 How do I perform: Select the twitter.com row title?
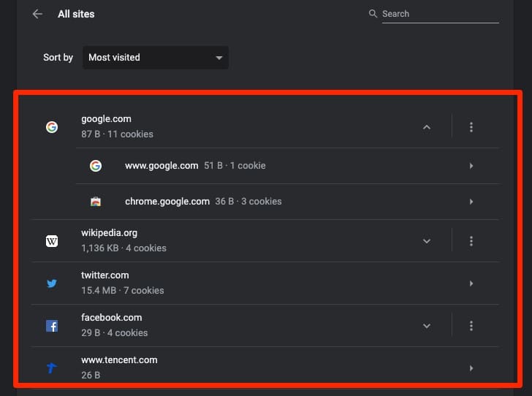[x=104, y=275]
